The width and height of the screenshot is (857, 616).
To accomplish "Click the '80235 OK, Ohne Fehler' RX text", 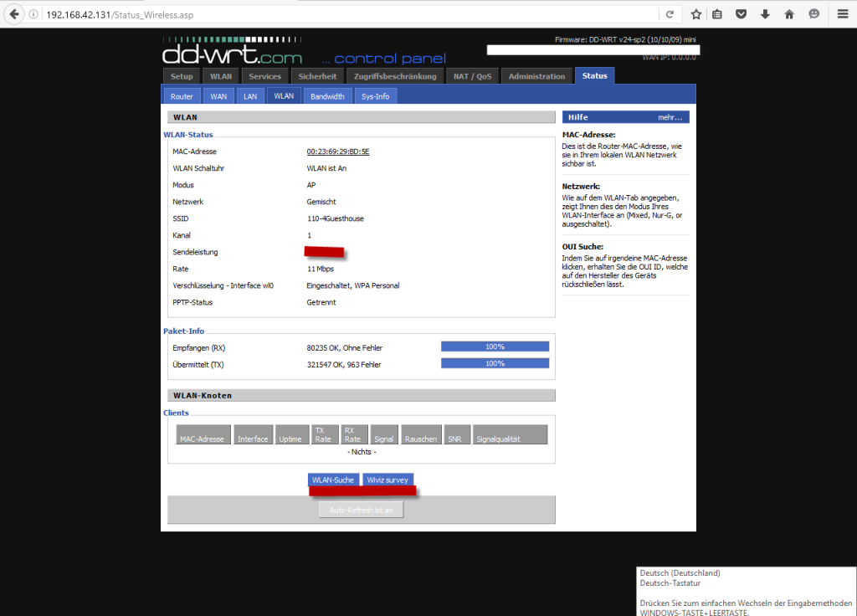I will pos(344,347).
